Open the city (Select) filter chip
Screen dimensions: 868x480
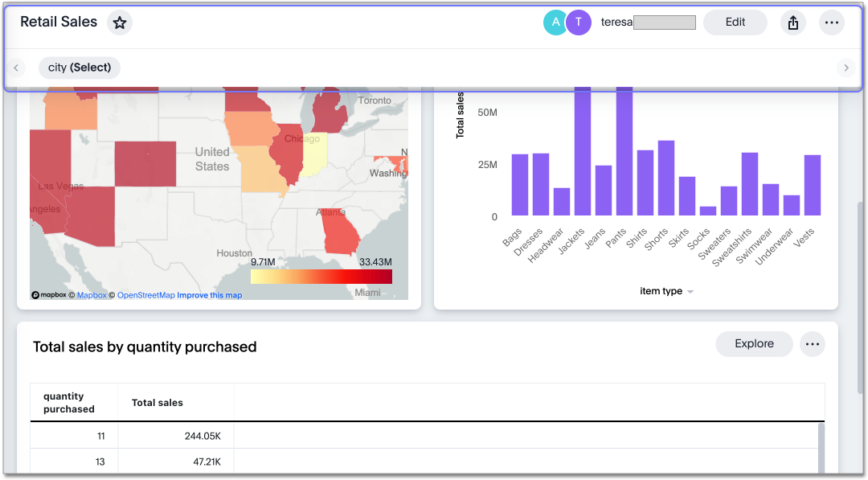point(79,68)
